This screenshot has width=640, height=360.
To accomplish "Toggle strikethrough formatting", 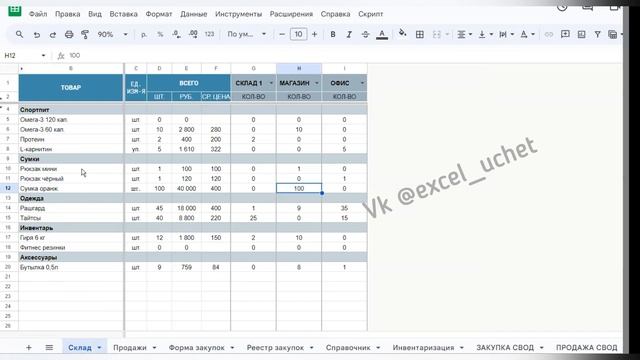I will (x=365, y=35).
